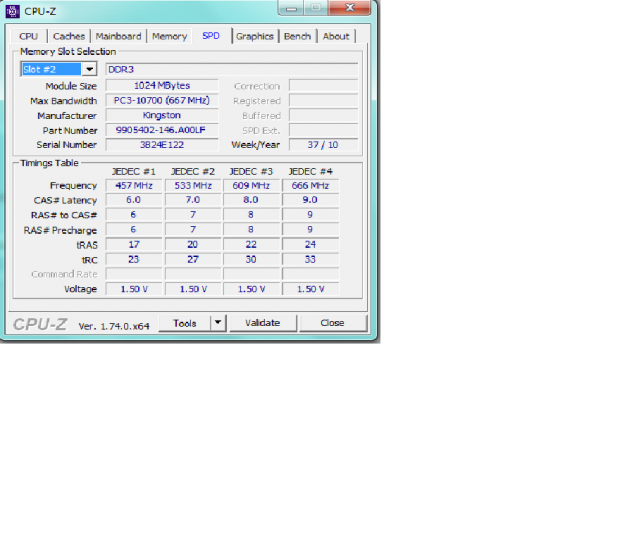620x552 pixels.
Task: Click the tRAS value 22
Action: point(251,245)
